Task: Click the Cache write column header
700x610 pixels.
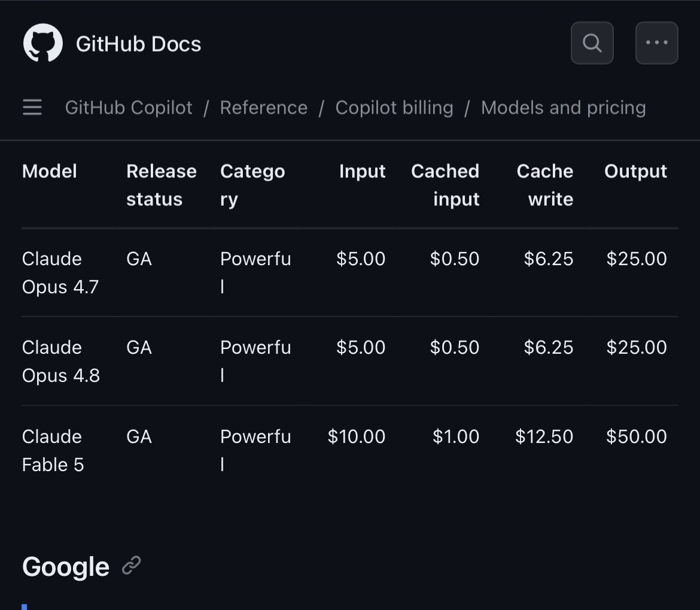Action: pos(544,185)
